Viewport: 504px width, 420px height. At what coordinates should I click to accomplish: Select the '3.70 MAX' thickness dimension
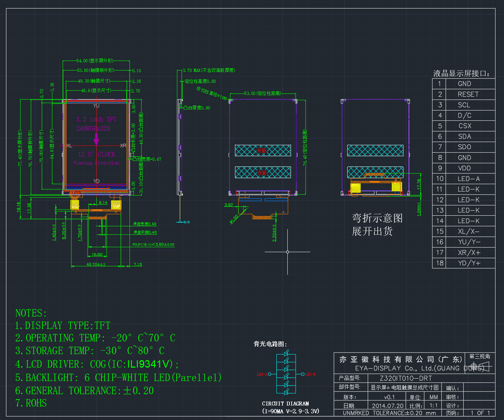(209, 70)
